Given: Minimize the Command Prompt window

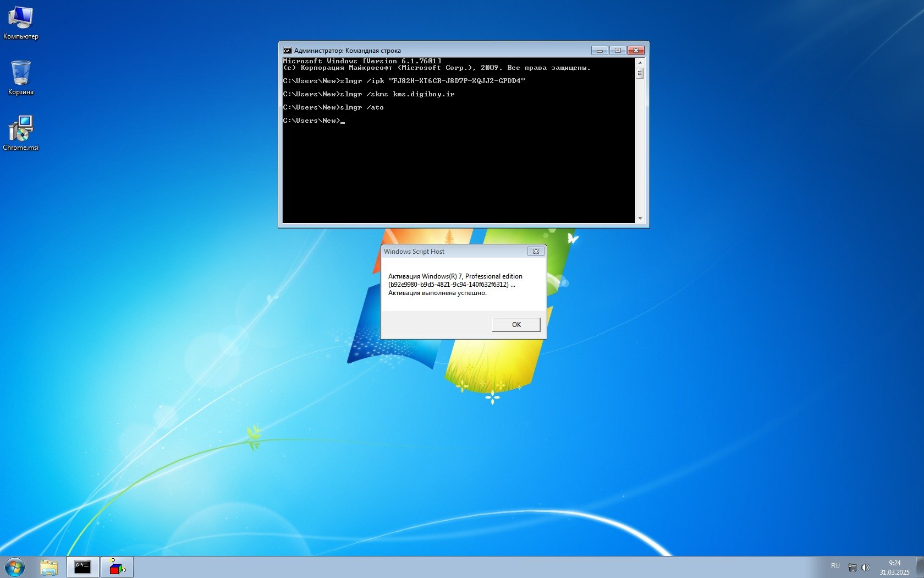Looking at the screenshot, I should coord(599,51).
